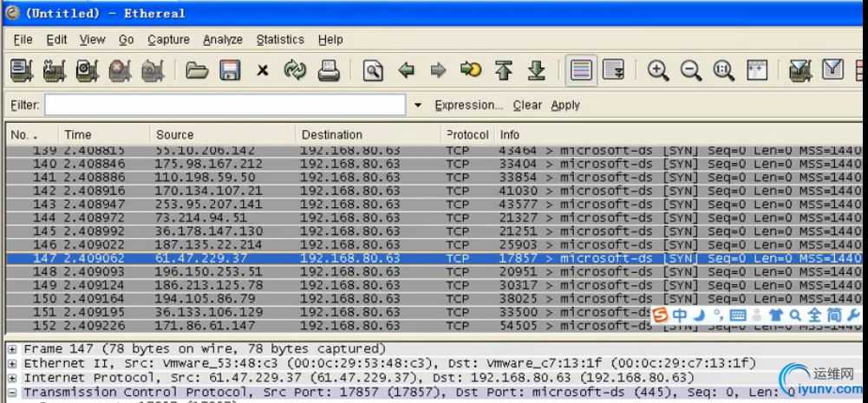The width and height of the screenshot is (868, 403).
Task: Zoom out toolbar icon
Action: click(x=691, y=70)
